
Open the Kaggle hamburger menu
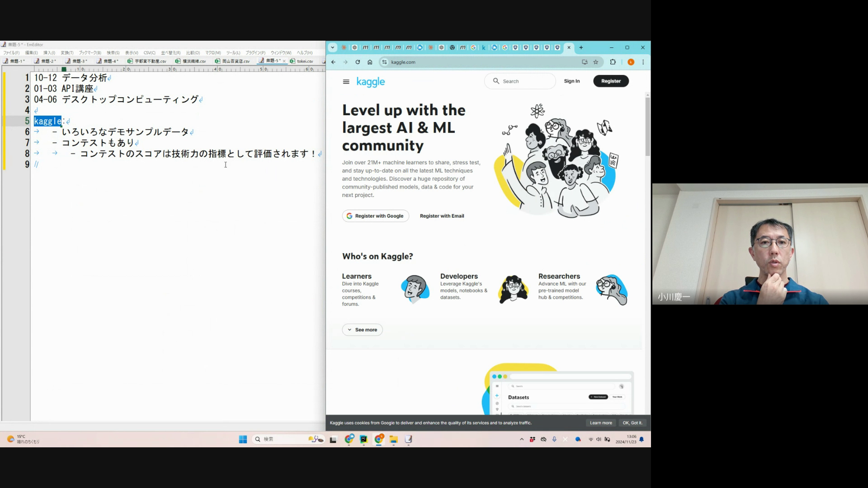(x=346, y=82)
